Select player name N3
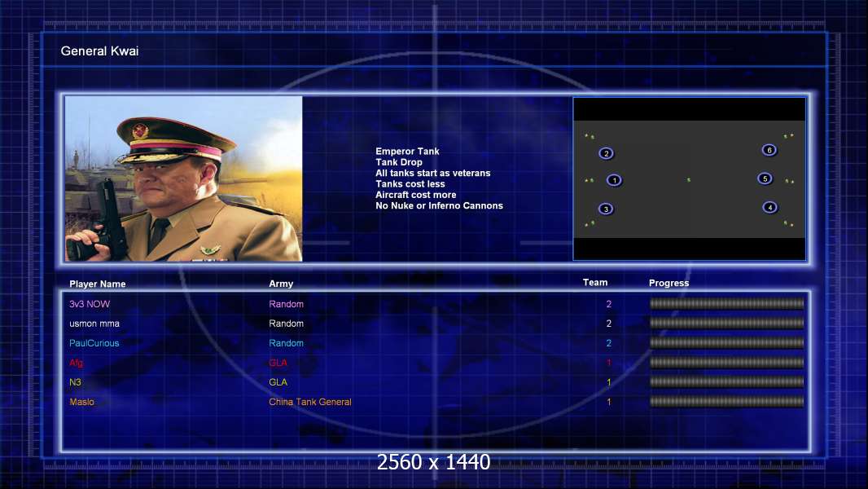This screenshot has height=489, width=868. coord(75,382)
